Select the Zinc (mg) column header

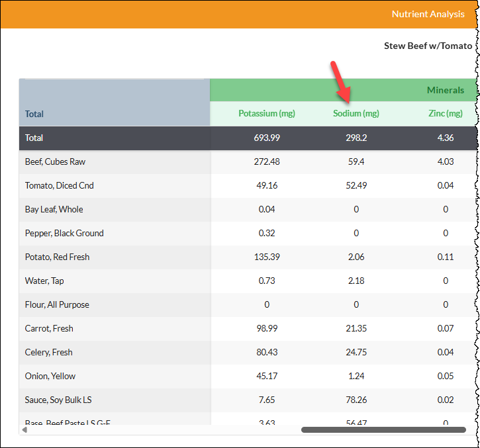coord(446,114)
